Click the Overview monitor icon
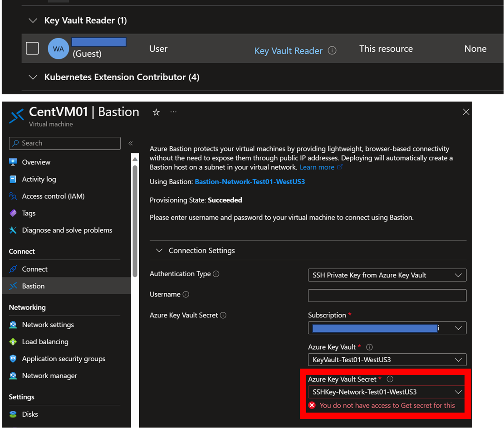This screenshot has height=428, width=504. tap(13, 162)
